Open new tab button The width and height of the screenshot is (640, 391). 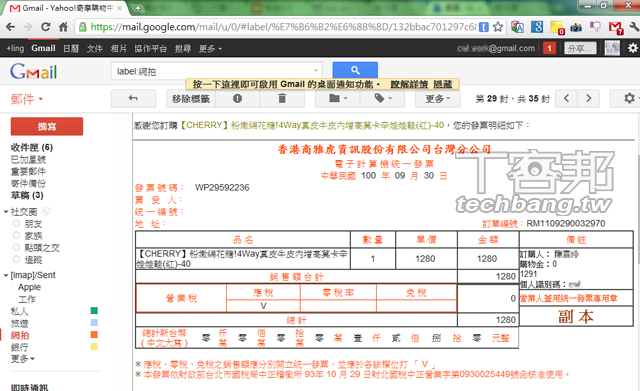tap(138, 8)
